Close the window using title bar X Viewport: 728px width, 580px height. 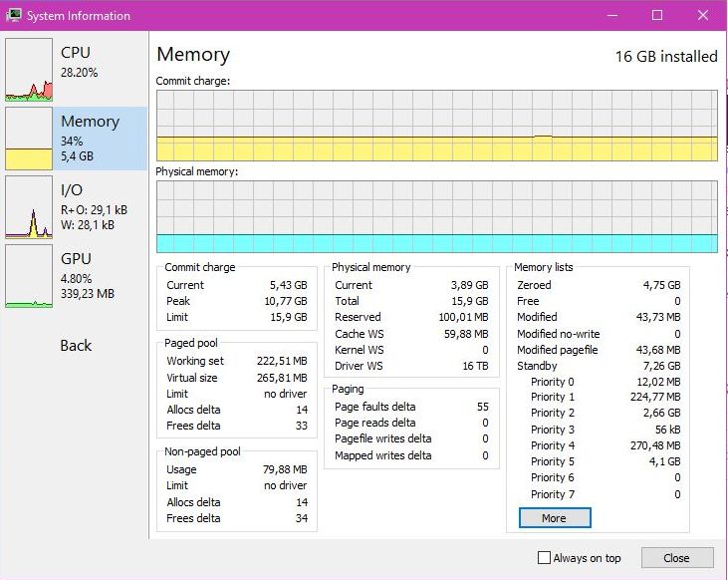point(703,16)
